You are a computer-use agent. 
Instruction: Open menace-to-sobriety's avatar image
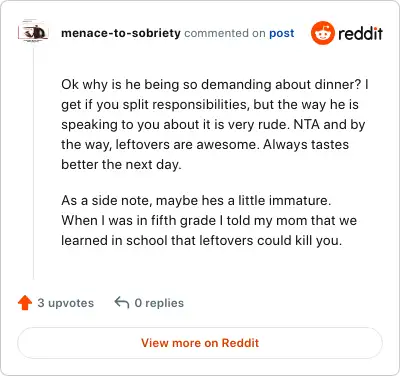pyautogui.click(x=33, y=32)
